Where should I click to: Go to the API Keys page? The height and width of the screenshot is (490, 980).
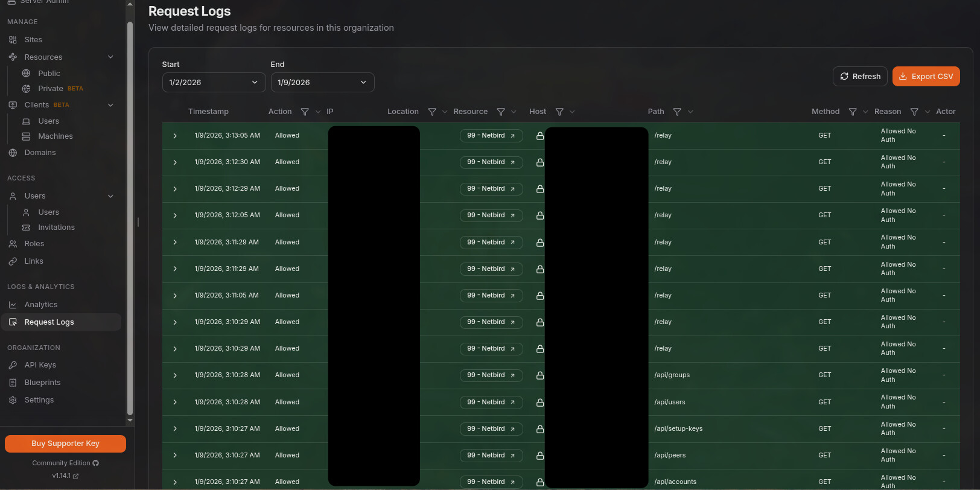tap(40, 365)
